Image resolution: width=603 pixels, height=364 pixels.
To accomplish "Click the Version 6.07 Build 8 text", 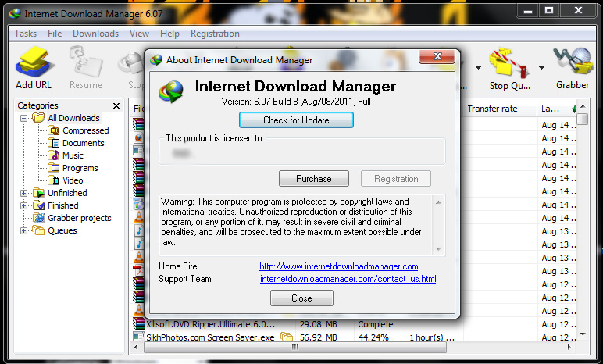I will tap(296, 102).
